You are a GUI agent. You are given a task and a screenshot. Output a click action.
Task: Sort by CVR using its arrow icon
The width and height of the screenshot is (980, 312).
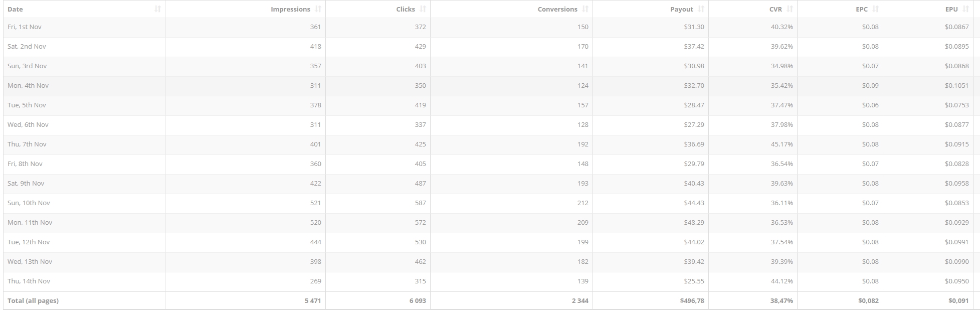(x=790, y=9)
